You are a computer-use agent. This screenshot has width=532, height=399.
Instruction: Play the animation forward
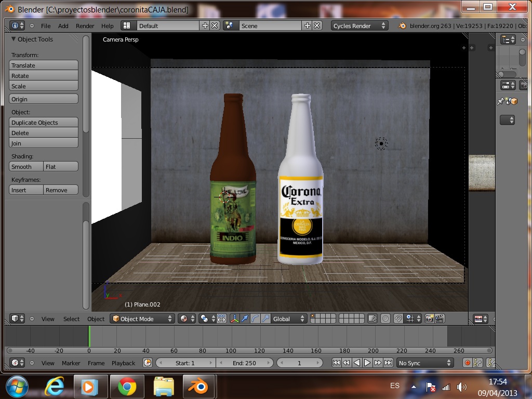coord(367,363)
